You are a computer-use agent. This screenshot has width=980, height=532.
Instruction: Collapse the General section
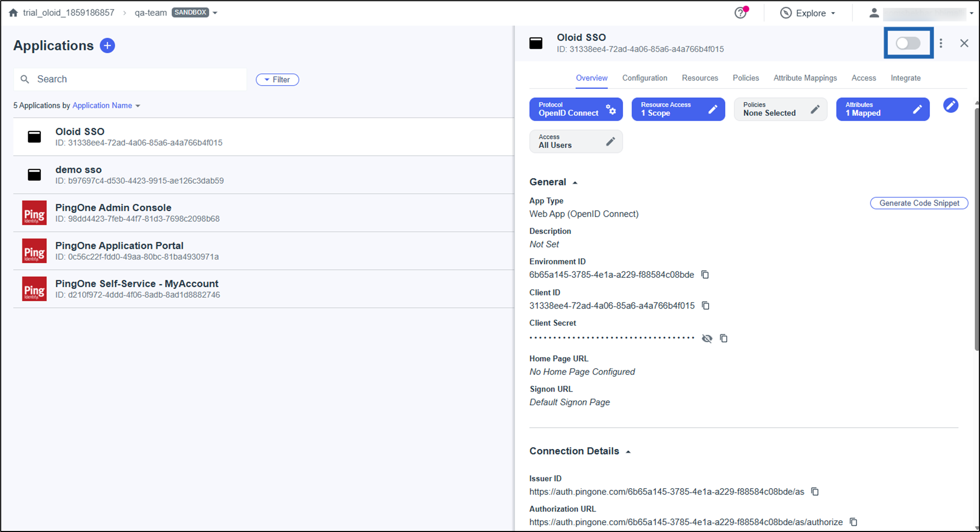pyautogui.click(x=575, y=183)
